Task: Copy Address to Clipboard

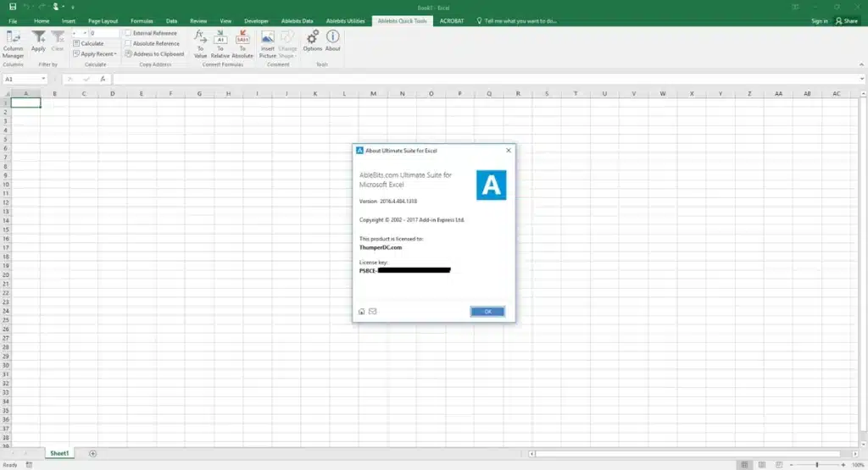Action: click(154, 53)
